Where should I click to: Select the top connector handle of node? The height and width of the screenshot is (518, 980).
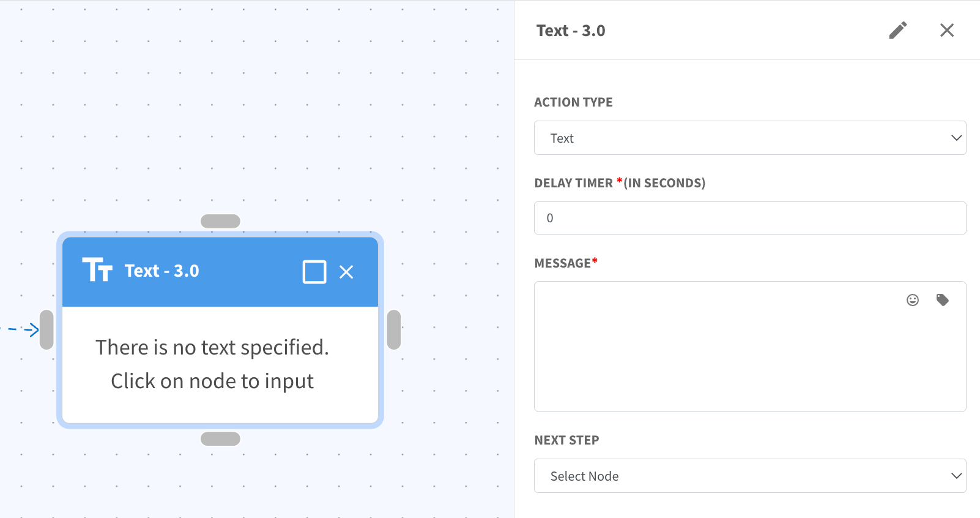point(220,221)
